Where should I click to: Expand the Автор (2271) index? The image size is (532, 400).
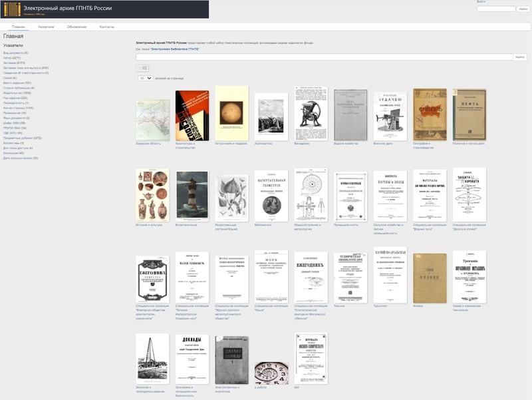pyautogui.click(x=12, y=58)
